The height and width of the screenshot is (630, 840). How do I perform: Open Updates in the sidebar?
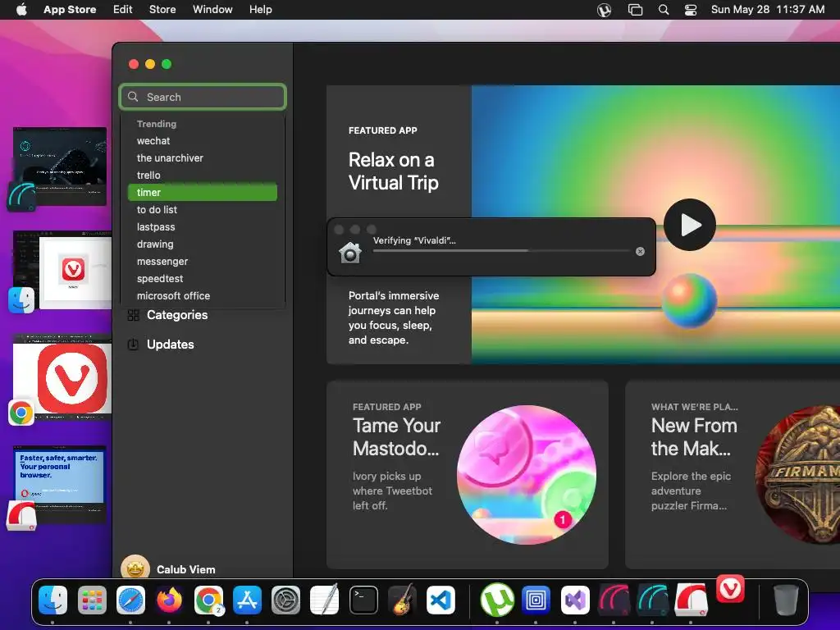[171, 345]
